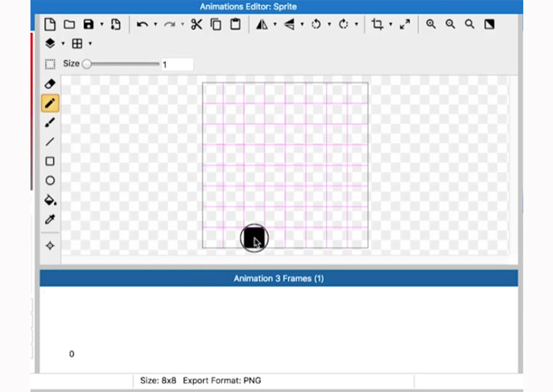
Task: Click the Size: 8x8 status text
Action: coord(158,380)
